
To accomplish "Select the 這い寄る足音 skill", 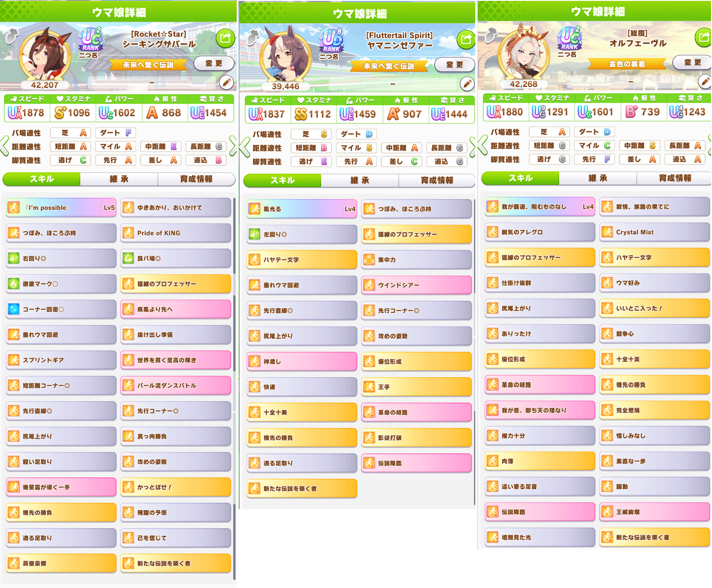I will (540, 486).
